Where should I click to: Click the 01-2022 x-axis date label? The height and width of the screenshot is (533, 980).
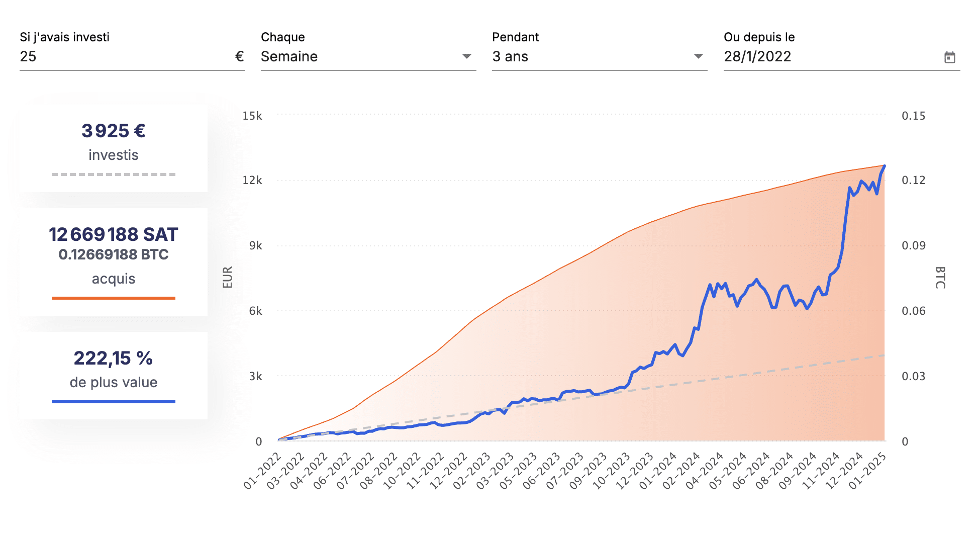click(x=262, y=471)
